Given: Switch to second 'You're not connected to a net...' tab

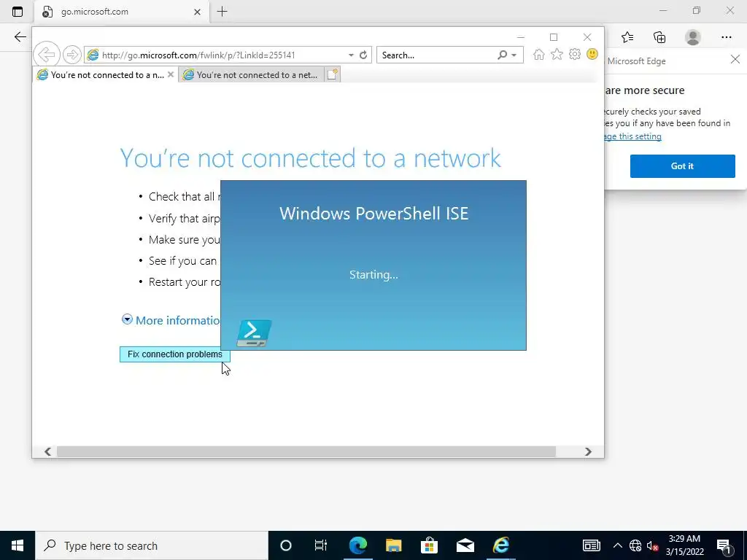Looking at the screenshot, I should (251, 75).
